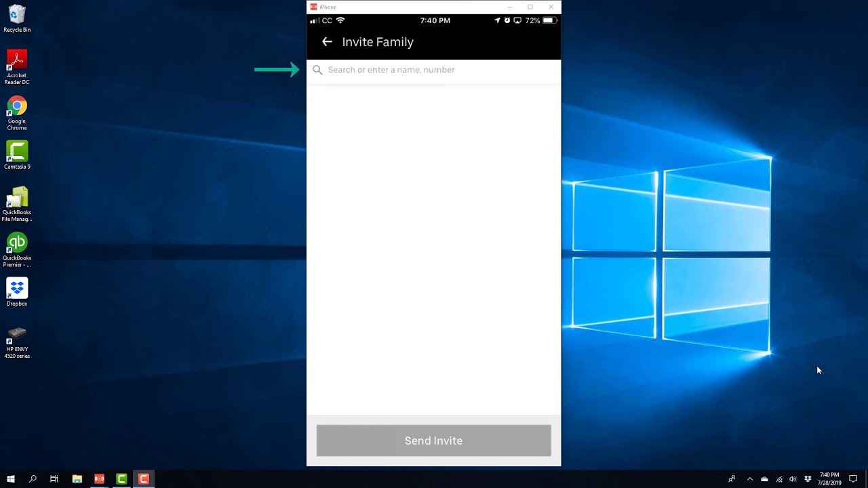Tap the Send Invite button

click(434, 441)
